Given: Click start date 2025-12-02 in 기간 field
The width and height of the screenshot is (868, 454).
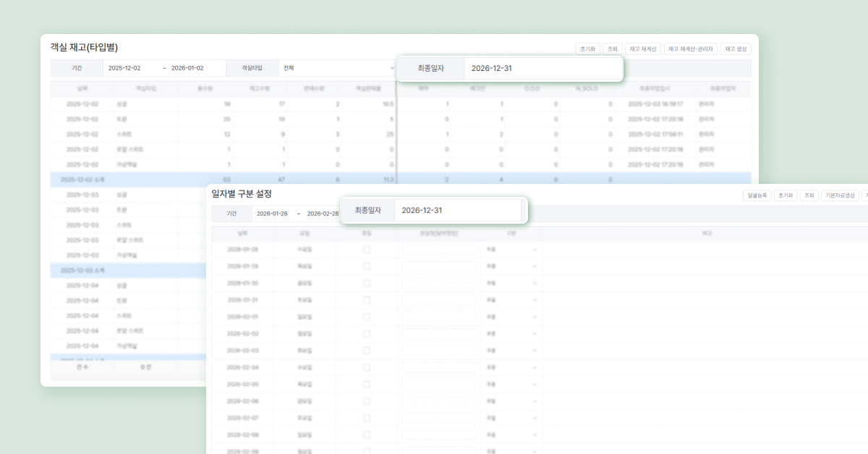Looking at the screenshot, I should [x=124, y=68].
